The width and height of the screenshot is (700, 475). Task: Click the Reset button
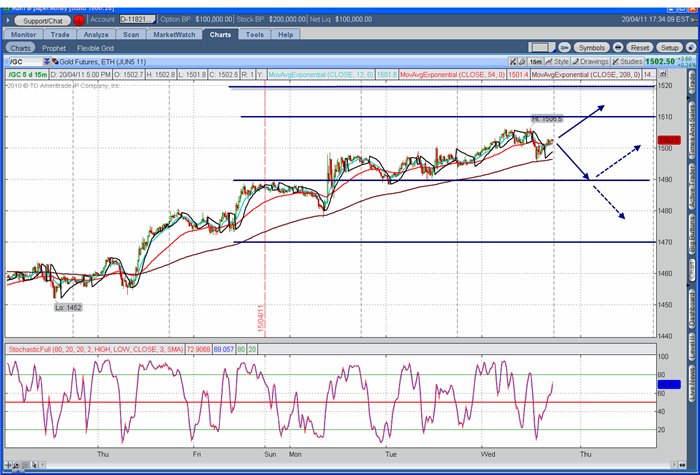click(x=640, y=48)
